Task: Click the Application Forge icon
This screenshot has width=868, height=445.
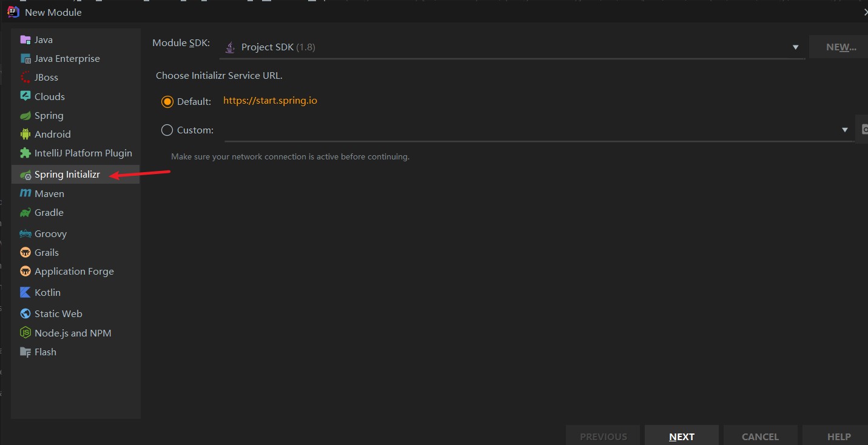Action: [x=25, y=271]
